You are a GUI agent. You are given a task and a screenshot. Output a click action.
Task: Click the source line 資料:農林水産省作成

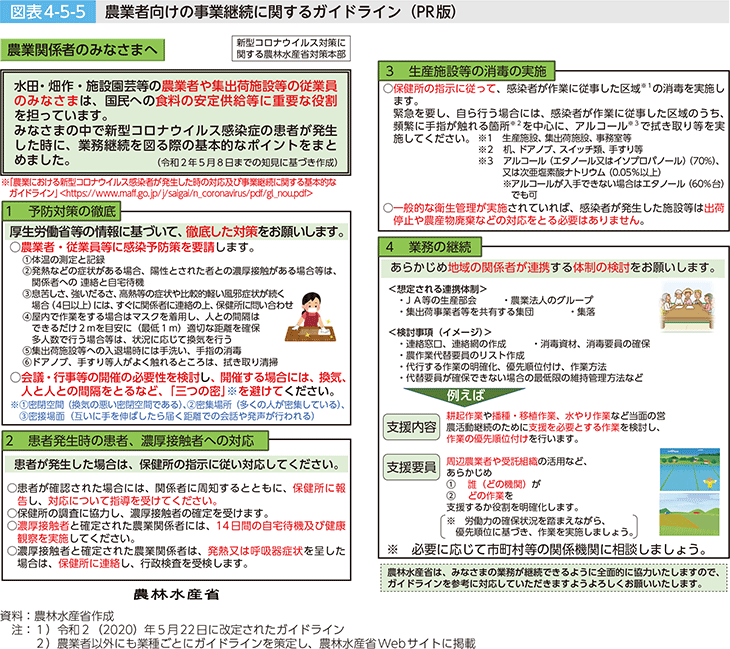(x=57, y=616)
